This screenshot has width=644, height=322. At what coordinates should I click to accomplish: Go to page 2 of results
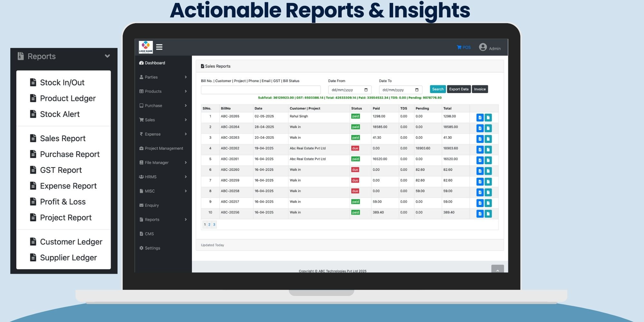[209, 225]
